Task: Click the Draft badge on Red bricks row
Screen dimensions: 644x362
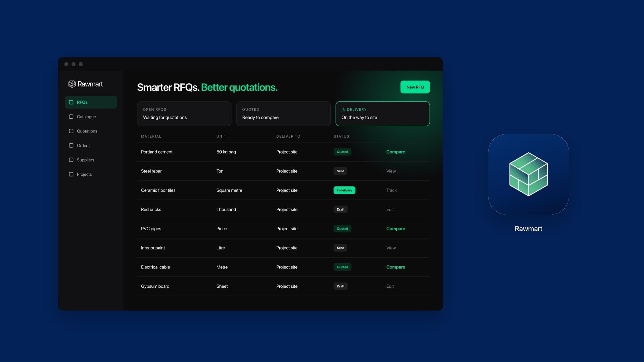Action: (x=341, y=209)
